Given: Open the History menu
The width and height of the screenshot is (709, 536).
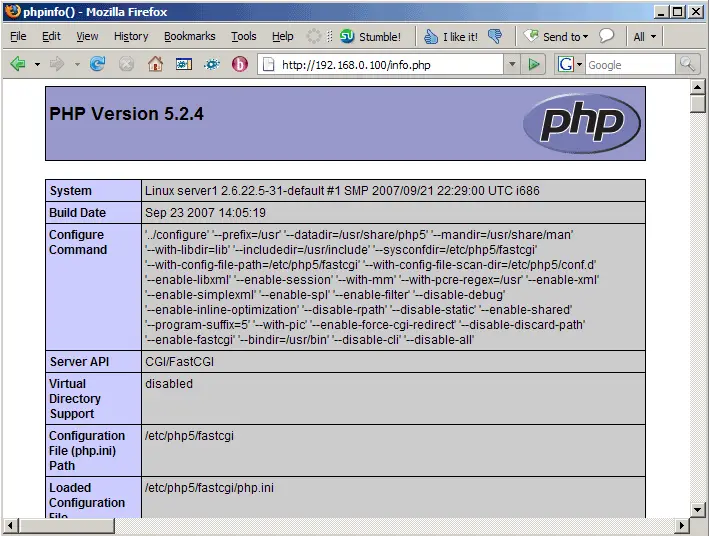Looking at the screenshot, I should click(x=131, y=37).
